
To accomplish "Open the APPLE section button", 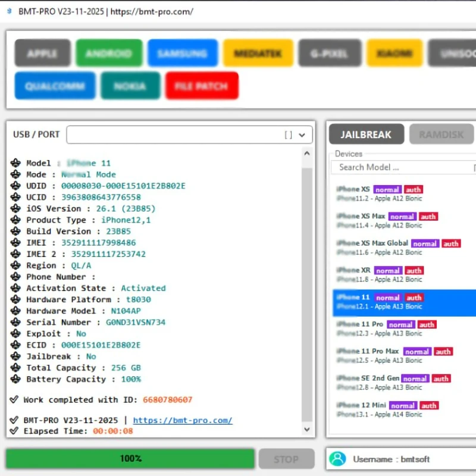I will (42, 53).
